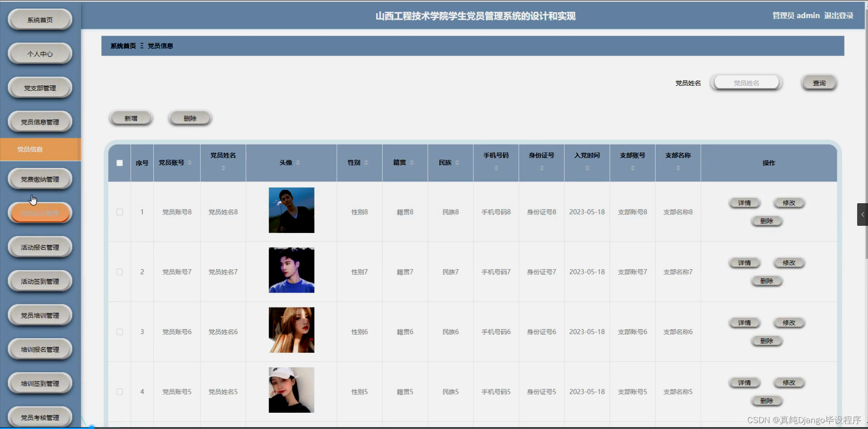Open 个人中心 sidebar menu
This screenshot has height=429, width=868.
pos(40,54)
